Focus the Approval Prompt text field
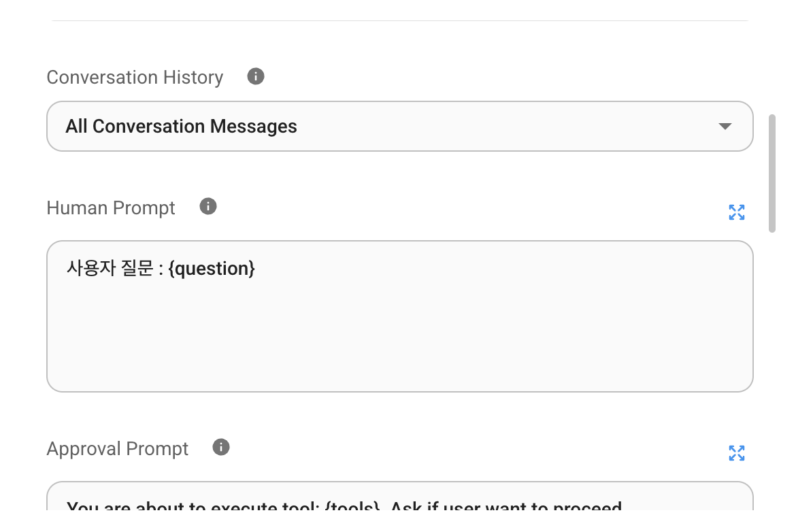Image resolution: width=796 pixels, height=532 pixels. point(399,503)
